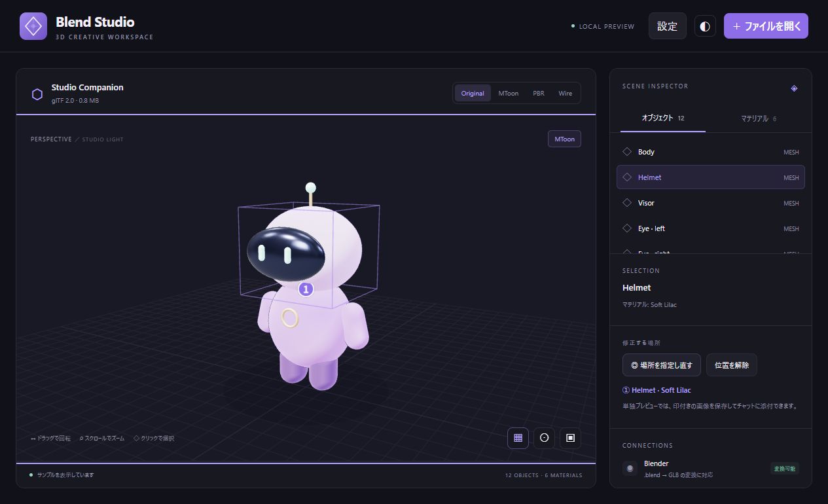This screenshot has width=828, height=504.
Task: Click the diamond icon beside Helmet
Action: click(627, 177)
